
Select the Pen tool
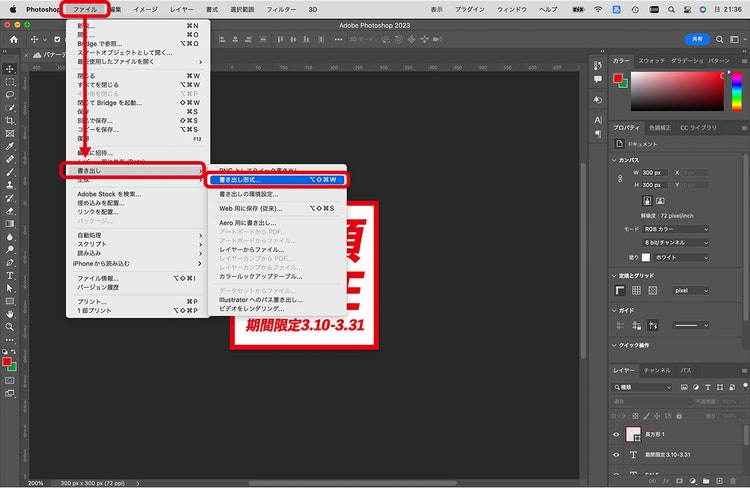(10, 262)
